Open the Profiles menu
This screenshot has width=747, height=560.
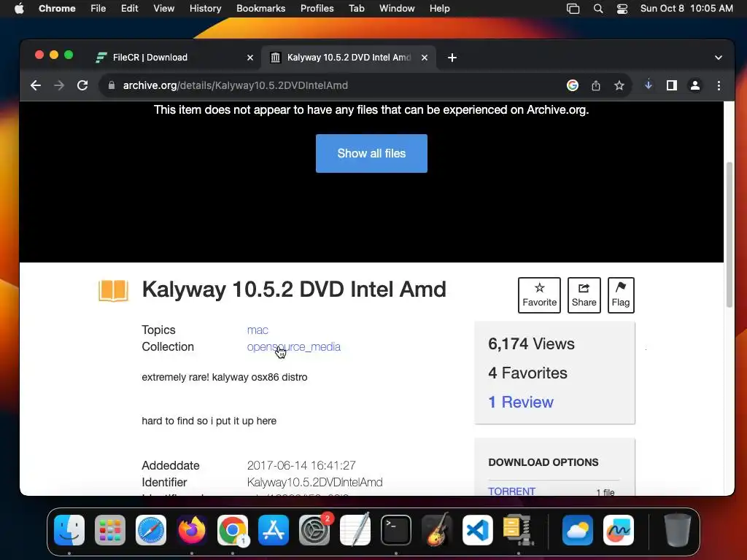coord(317,9)
